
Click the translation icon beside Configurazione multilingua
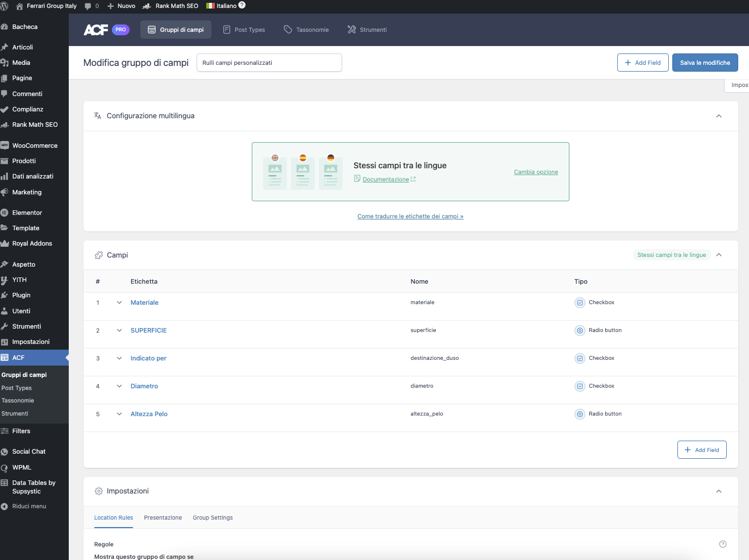click(x=98, y=115)
